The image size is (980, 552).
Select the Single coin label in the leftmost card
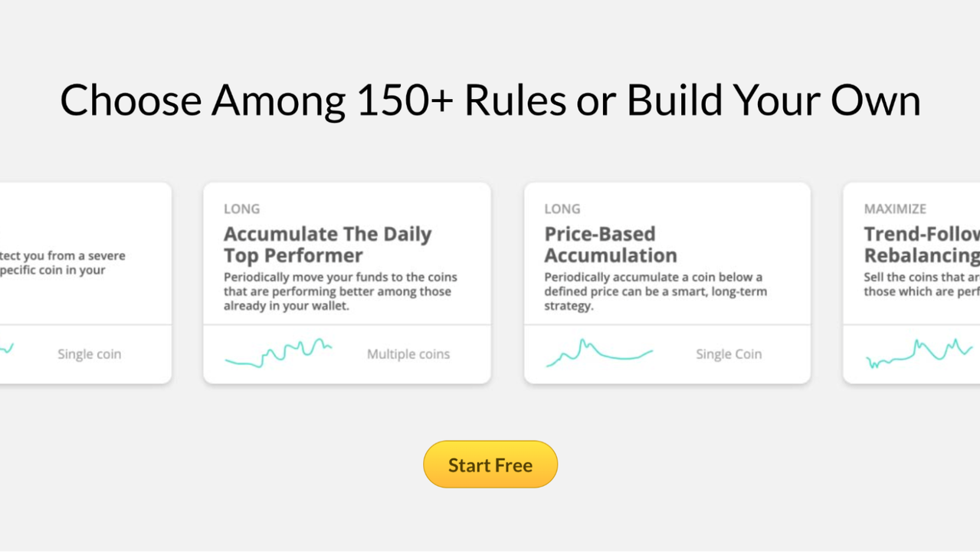(89, 354)
